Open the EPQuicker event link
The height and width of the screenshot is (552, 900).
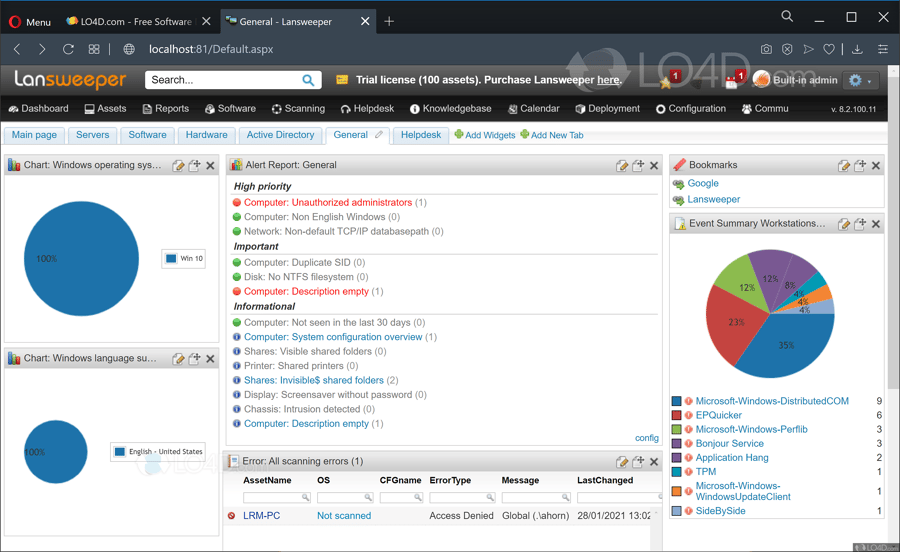[719, 415]
